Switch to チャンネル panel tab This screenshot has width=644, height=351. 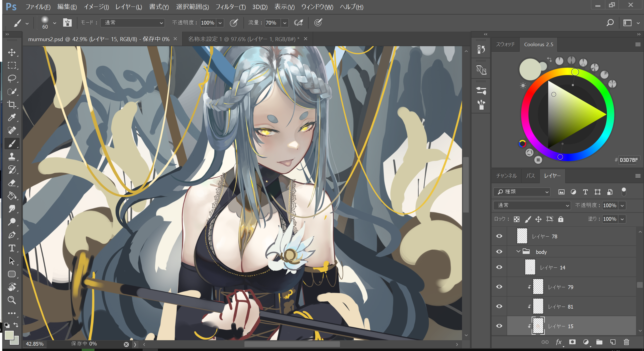(506, 176)
